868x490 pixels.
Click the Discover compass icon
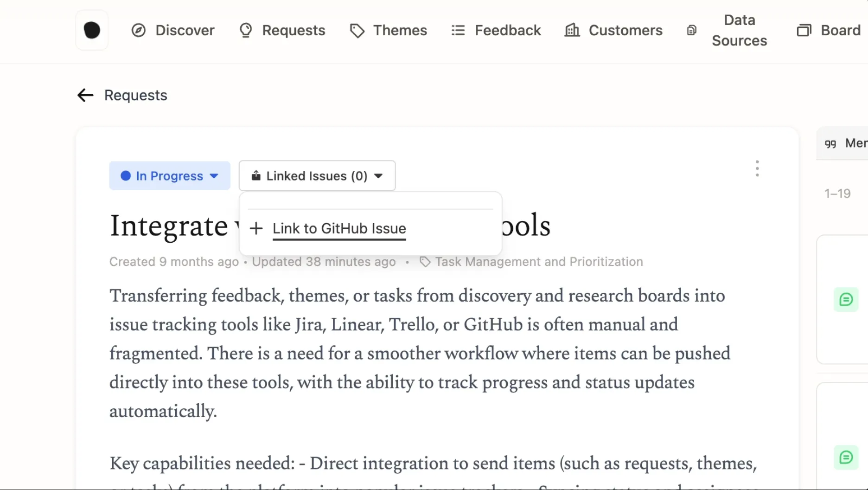pyautogui.click(x=139, y=31)
